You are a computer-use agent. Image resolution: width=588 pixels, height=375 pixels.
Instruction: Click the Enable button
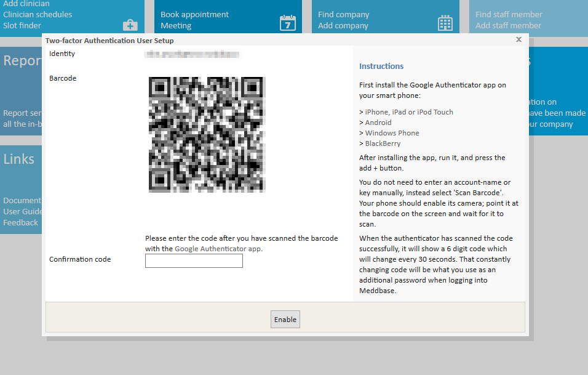coord(285,319)
